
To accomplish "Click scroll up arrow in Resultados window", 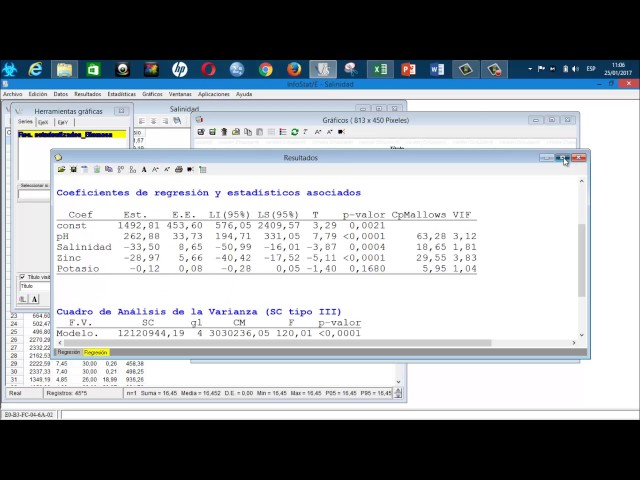I will 582,181.
